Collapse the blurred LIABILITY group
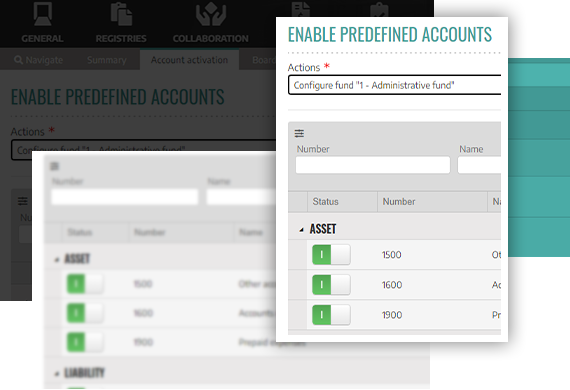 (57, 373)
